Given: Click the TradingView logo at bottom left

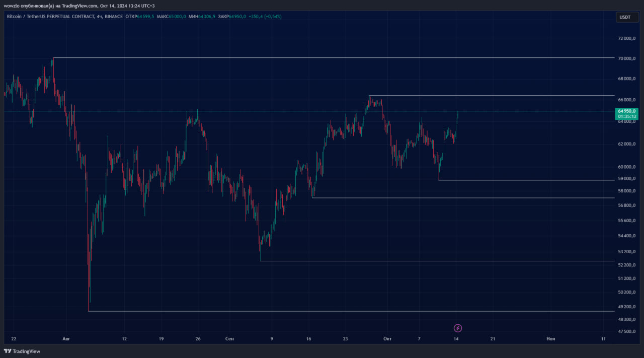Looking at the screenshot, I should coord(22,351).
